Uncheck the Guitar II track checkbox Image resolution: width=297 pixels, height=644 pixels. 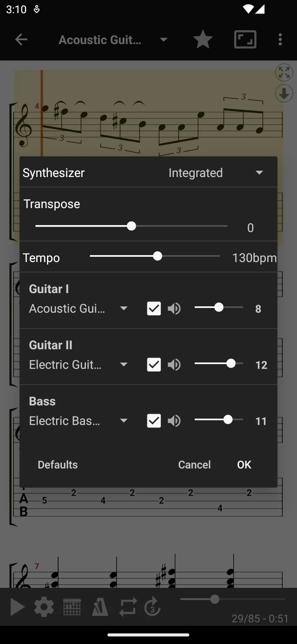[154, 365]
